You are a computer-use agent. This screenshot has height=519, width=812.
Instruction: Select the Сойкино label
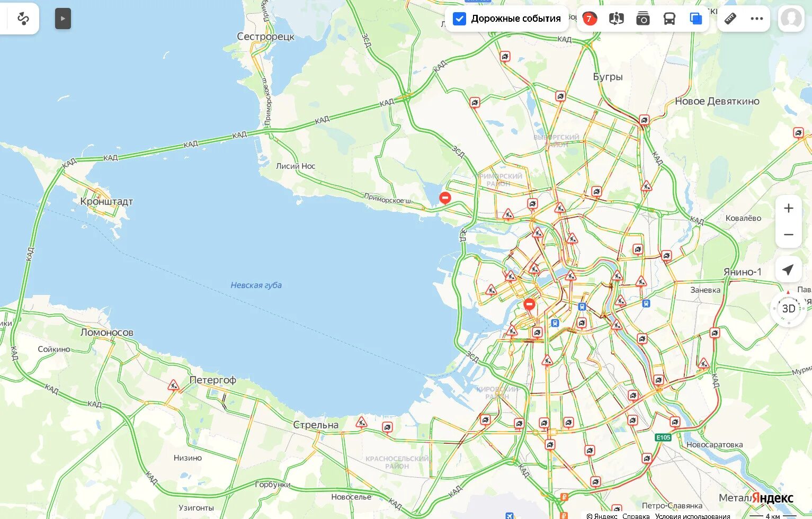tap(54, 349)
